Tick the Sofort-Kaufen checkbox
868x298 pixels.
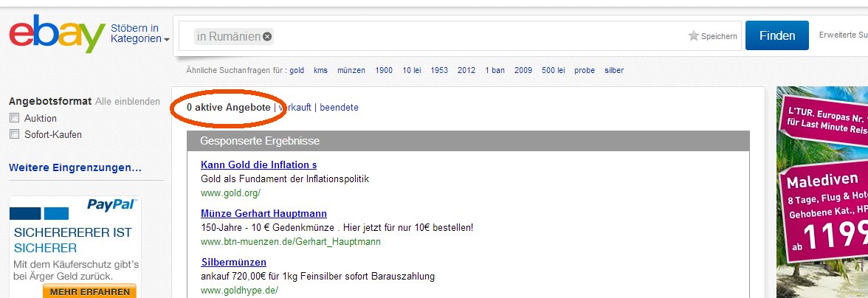point(14,134)
